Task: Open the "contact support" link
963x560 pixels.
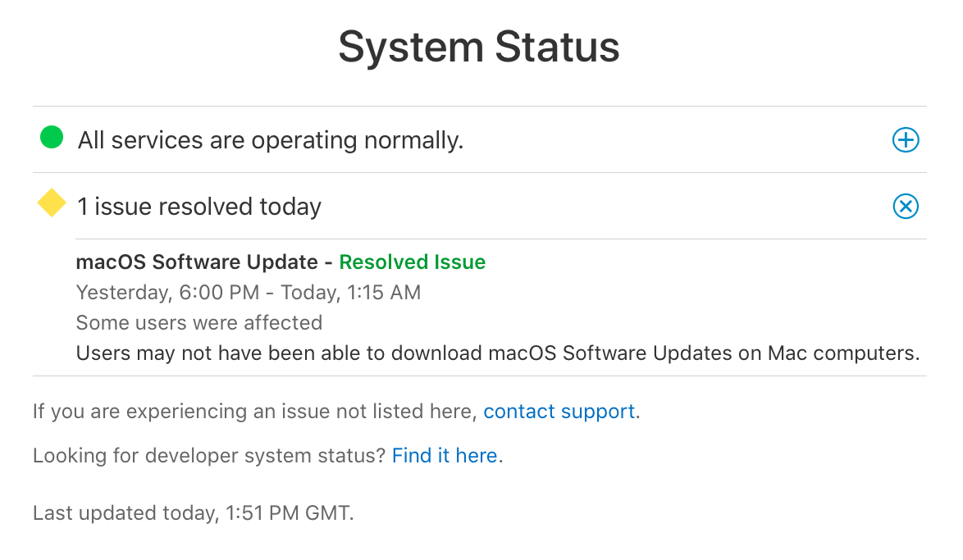Action: click(559, 411)
